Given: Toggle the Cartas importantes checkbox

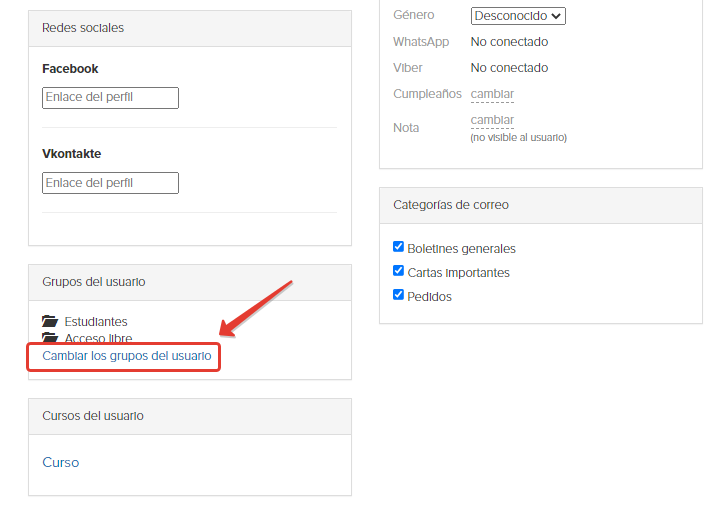Looking at the screenshot, I should [x=398, y=271].
